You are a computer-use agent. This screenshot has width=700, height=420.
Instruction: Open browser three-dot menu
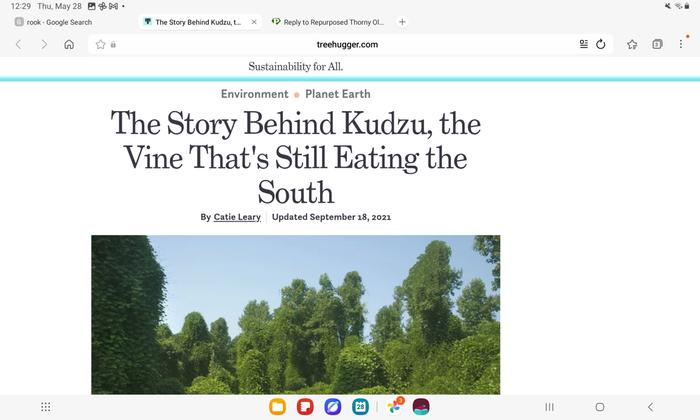point(681,44)
